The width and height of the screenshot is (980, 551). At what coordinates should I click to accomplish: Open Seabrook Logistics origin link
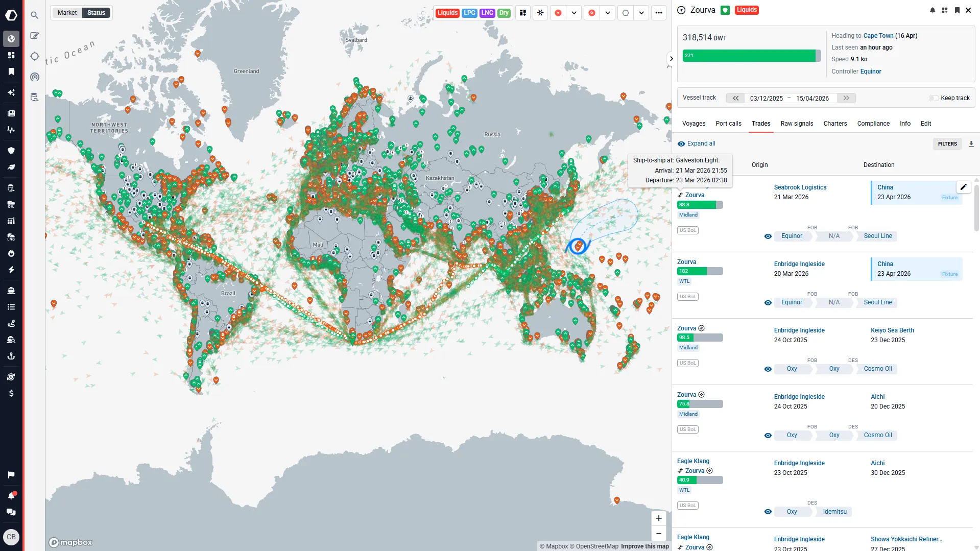800,187
